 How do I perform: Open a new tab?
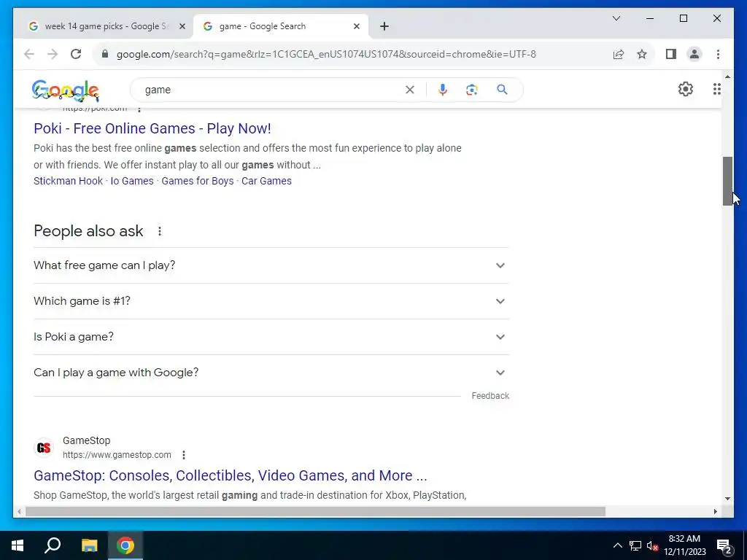384,26
